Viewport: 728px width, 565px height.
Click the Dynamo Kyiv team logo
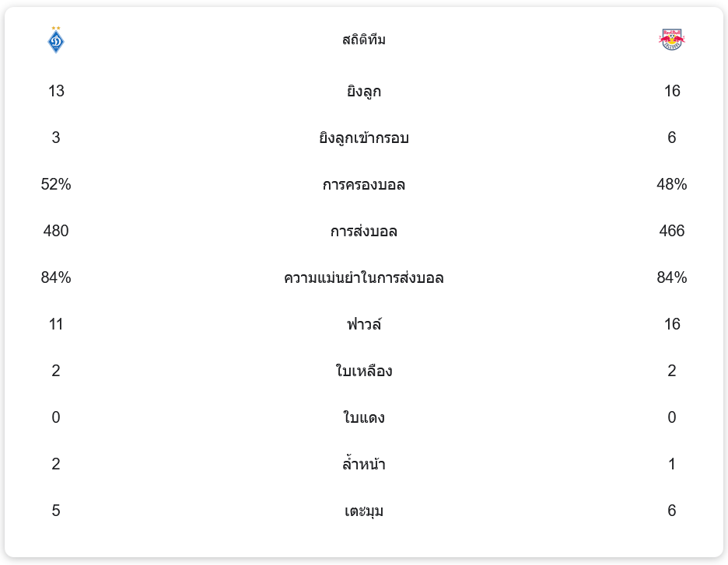point(56,40)
